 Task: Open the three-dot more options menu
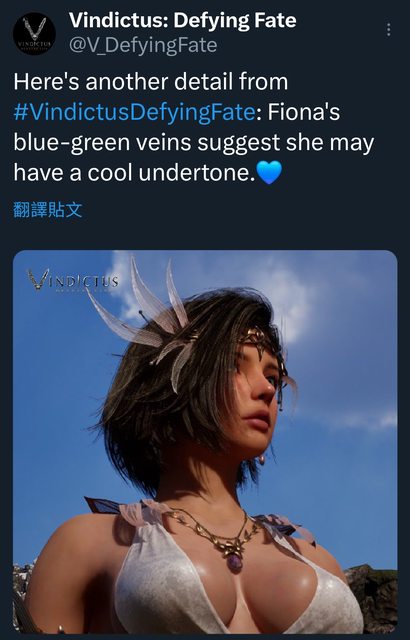pyautogui.click(x=388, y=29)
